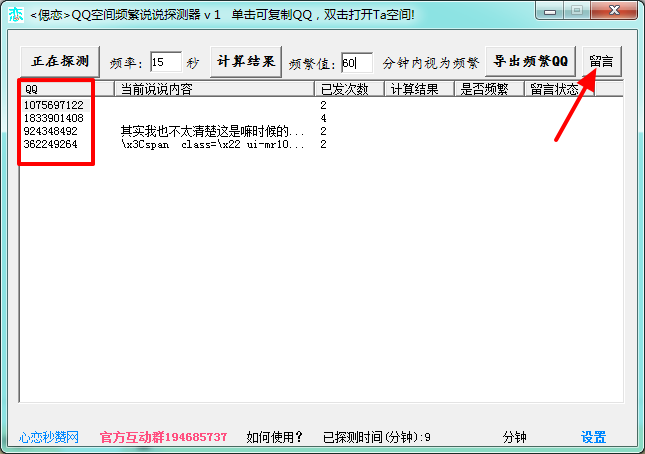Open the 心恋秒赞网 link

(49, 437)
